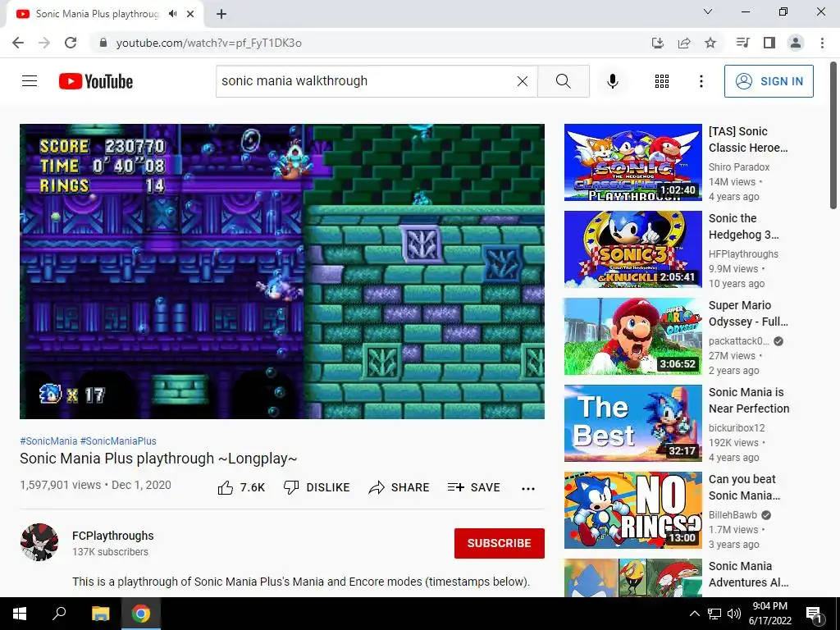Image resolution: width=840 pixels, height=630 pixels.
Task: Open the notification center icon
Action: (814, 614)
